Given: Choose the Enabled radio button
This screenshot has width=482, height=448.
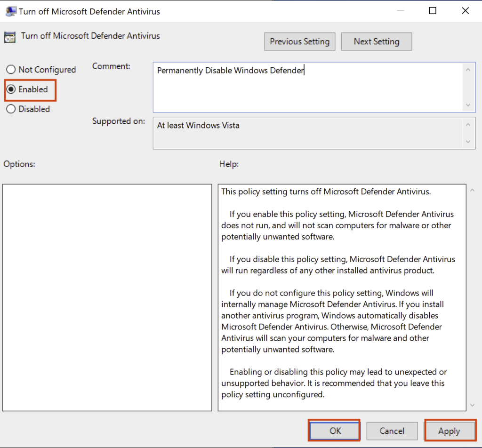Looking at the screenshot, I should 11,89.
